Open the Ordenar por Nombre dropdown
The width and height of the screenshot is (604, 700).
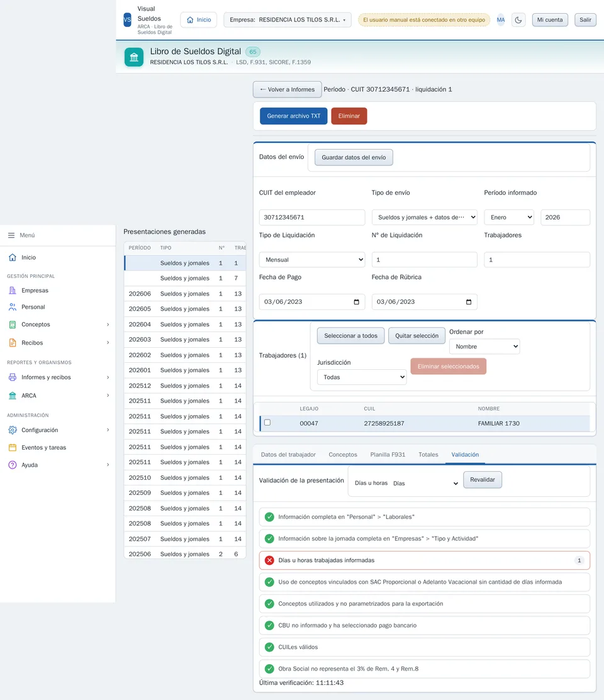pyautogui.click(x=484, y=347)
